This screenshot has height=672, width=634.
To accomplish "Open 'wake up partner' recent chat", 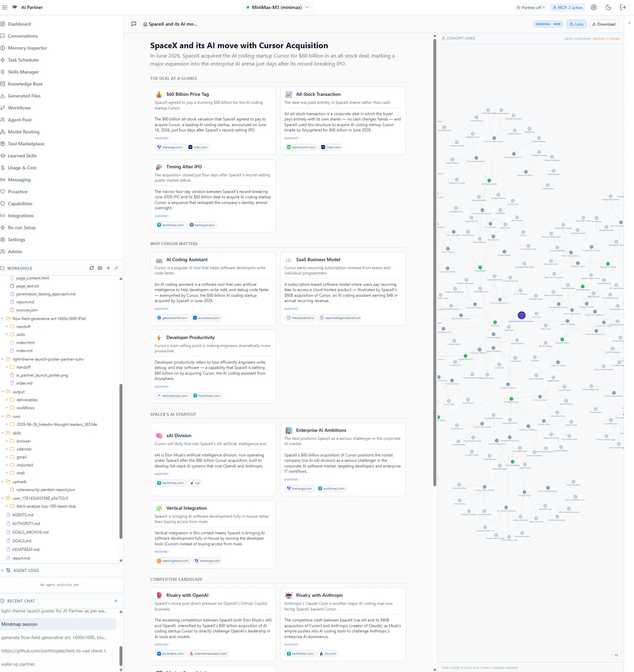I will pyautogui.click(x=18, y=664).
